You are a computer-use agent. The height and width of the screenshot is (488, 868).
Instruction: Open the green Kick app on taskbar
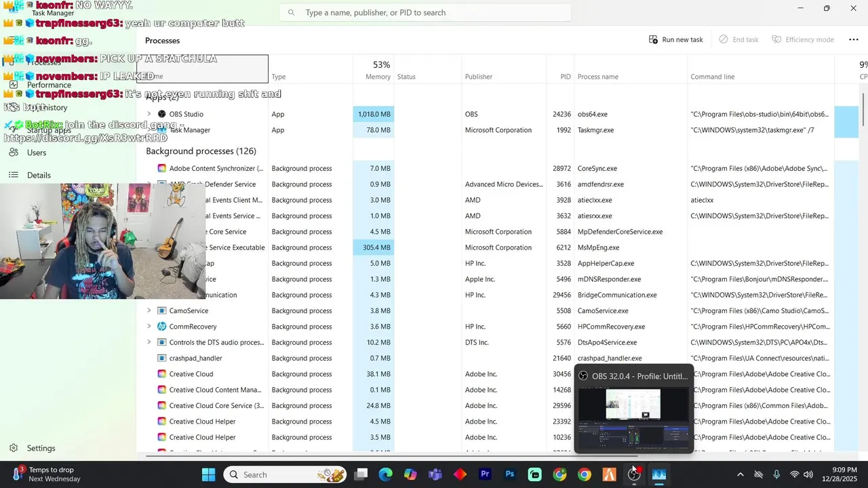pos(534,474)
